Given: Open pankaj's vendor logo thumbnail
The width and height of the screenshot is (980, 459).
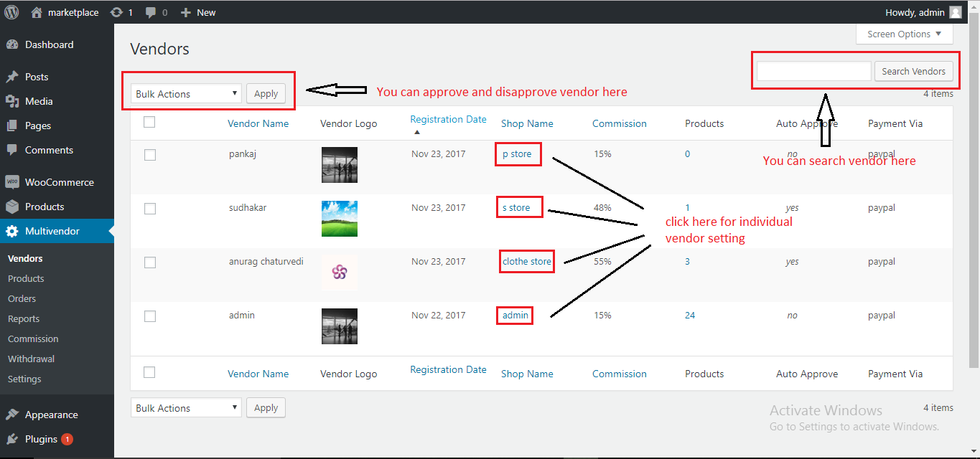Looking at the screenshot, I should (340, 165).
